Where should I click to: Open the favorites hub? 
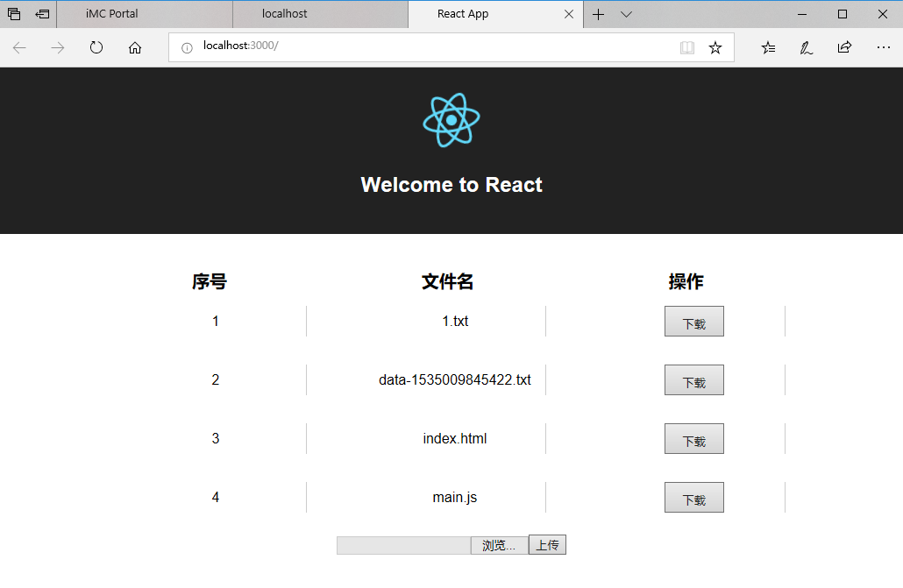pyautogui.click(x=768, y=48)
